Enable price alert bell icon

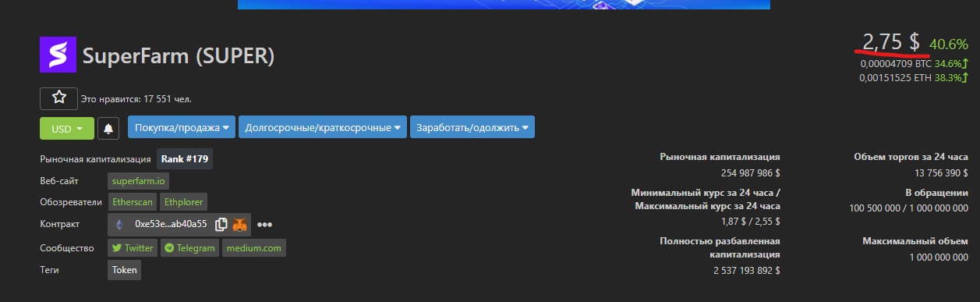tap(108, 128)
